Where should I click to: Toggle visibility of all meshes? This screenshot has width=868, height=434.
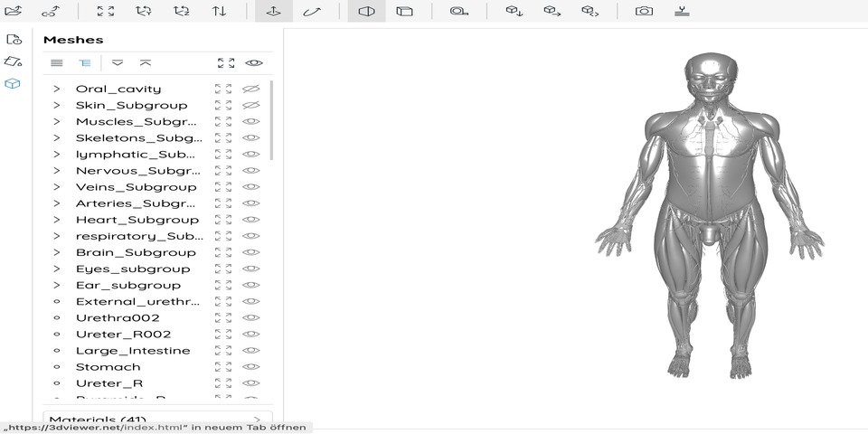(254, 63)
